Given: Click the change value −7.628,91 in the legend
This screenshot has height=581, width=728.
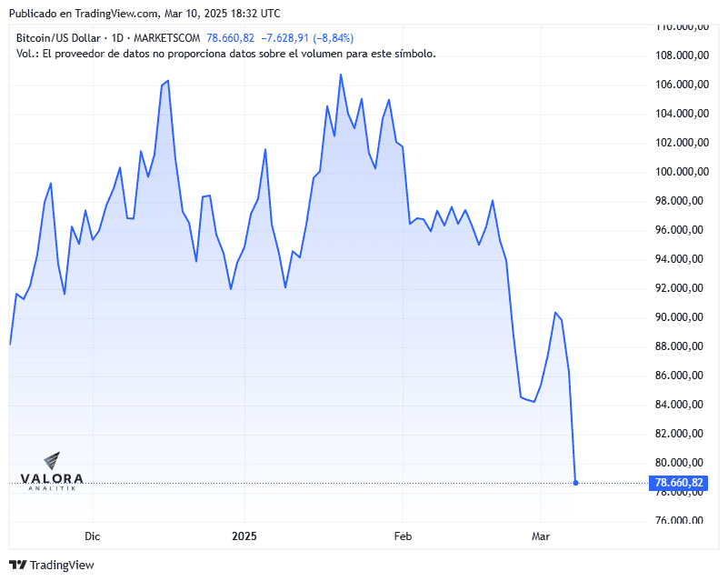Looking at the screenshot, I should [284, 38].
